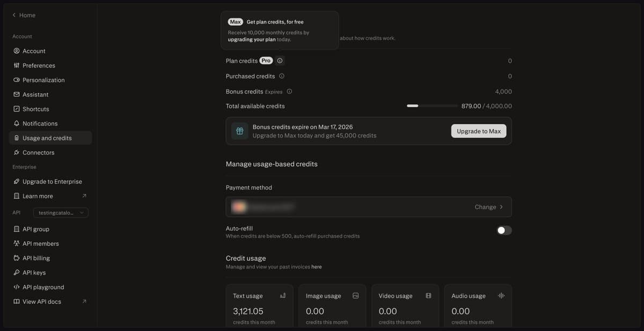Screen dimensions: 644x331
Task: Click the Audio usage waveform icon
Action: point(500,295)
